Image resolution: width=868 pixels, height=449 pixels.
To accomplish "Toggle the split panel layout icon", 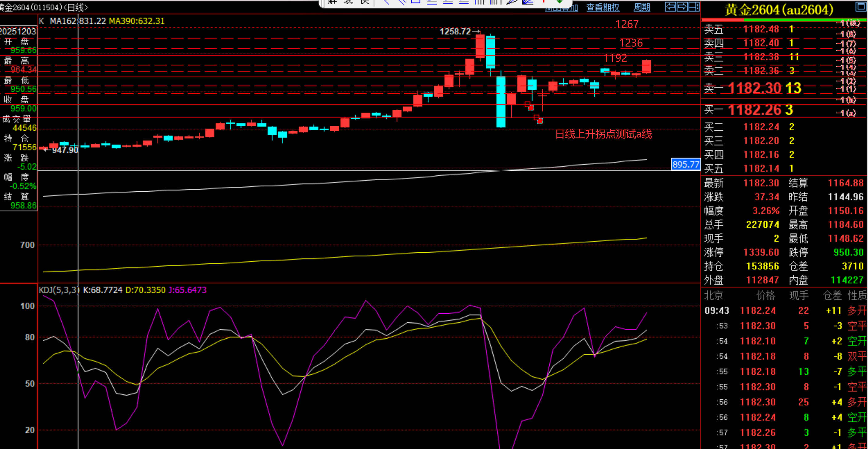I will pos(694,7).
